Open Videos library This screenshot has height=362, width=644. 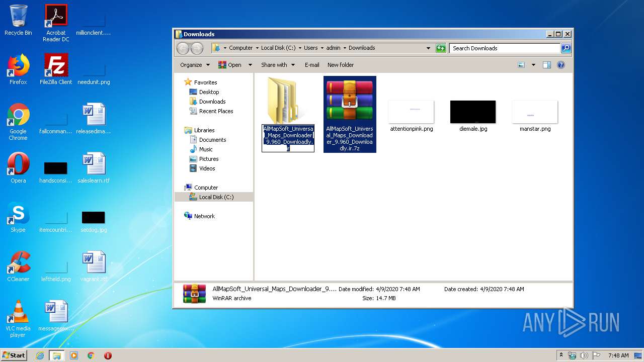tap(202, 168)
